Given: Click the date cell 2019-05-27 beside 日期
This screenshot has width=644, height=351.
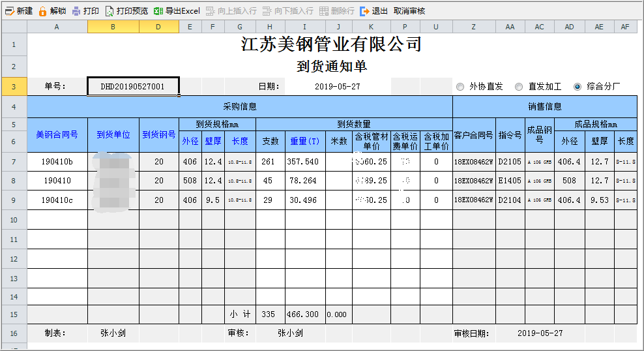Looking at the screenshot, I should 338,86.
